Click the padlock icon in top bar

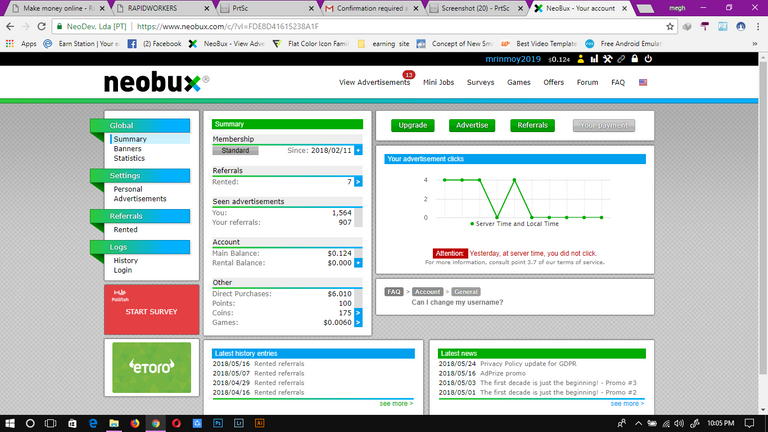pyautogui.click(x=635, y=59)
